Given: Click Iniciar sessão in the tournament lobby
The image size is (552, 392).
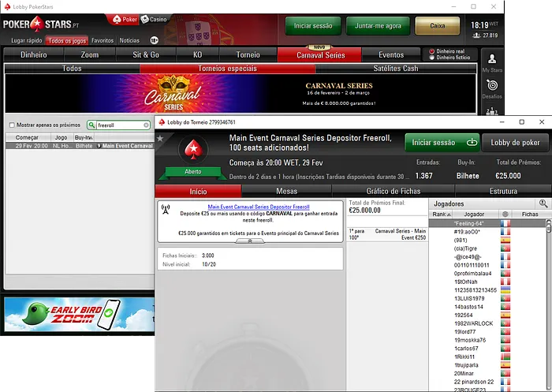Looking at the screenshot, I should click(442, 142).
